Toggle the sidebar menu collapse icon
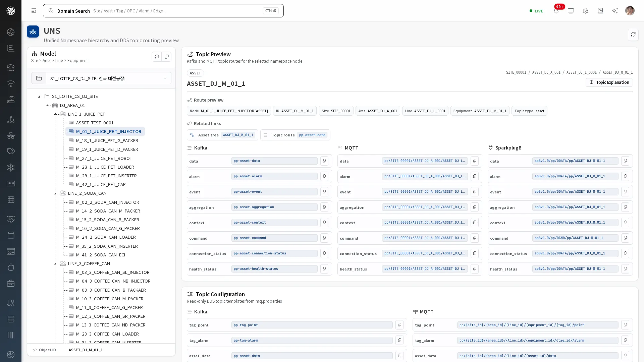The image size is (644, 362). click(x=34, y=11)
